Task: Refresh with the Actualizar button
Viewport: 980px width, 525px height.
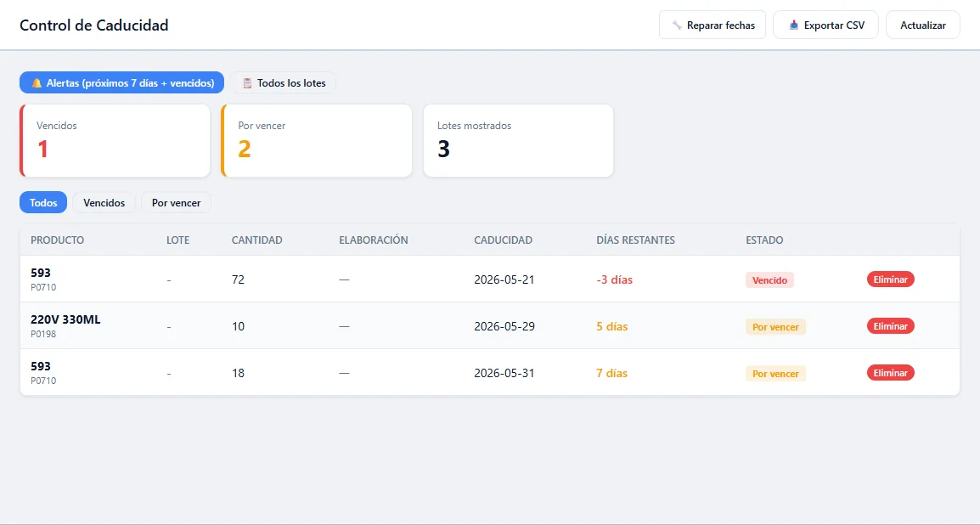Action: [x=922, y=25]
